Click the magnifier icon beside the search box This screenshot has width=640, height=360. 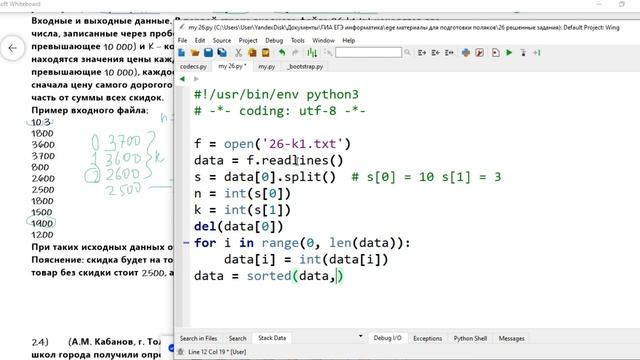[x=407, y=52]
